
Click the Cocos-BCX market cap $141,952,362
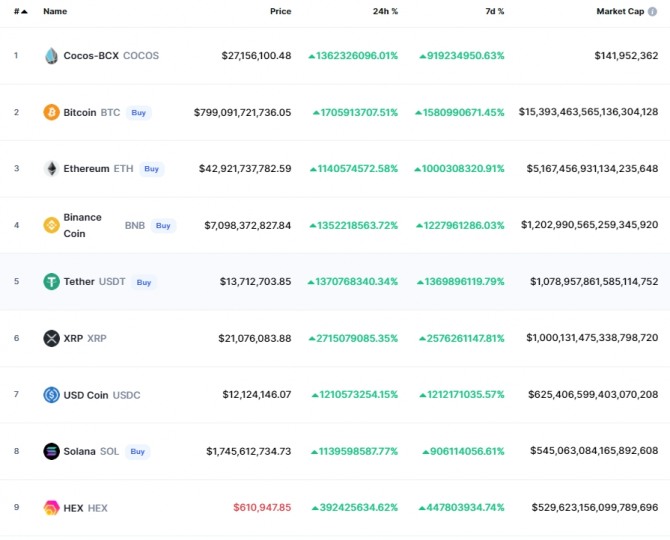(626, 56)
